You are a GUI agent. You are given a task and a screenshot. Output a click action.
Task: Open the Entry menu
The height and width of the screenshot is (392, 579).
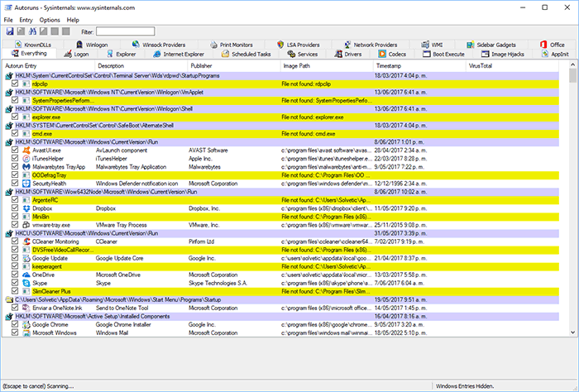pos(26,19)
